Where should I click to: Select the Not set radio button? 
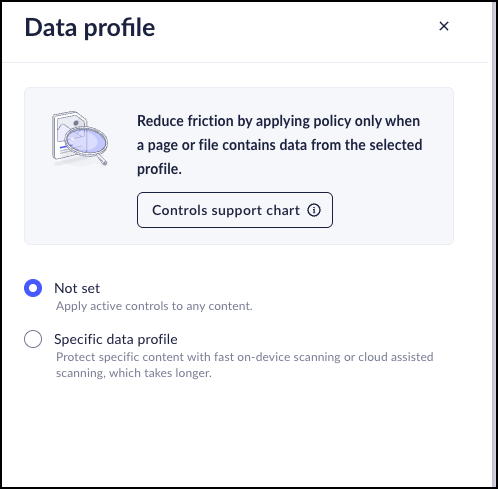coord(33,288)
